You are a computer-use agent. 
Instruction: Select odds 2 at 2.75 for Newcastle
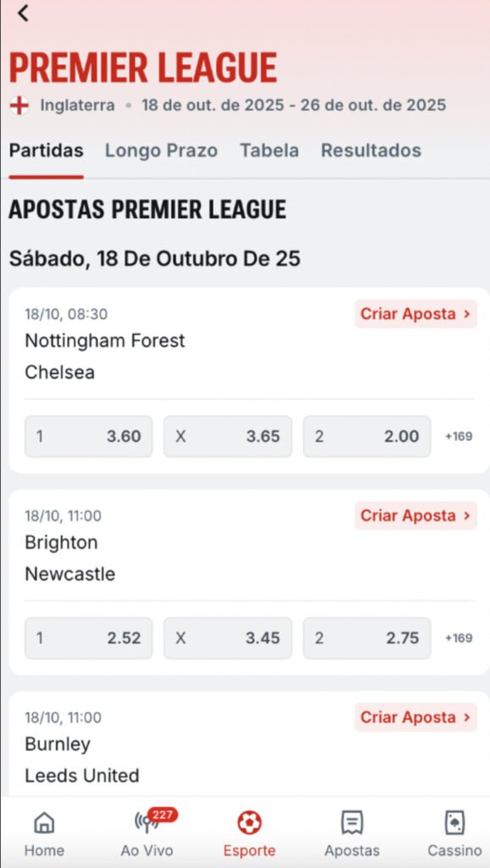pos(366,638)
